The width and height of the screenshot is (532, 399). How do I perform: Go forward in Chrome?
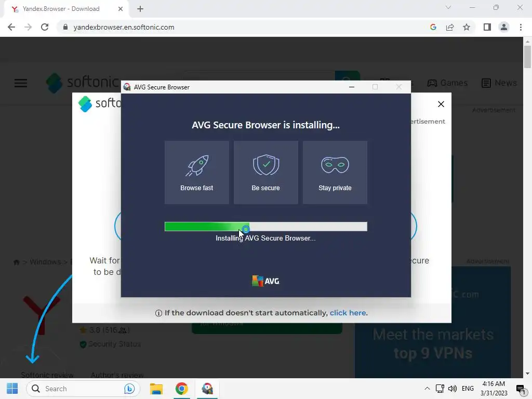(28, 27)
